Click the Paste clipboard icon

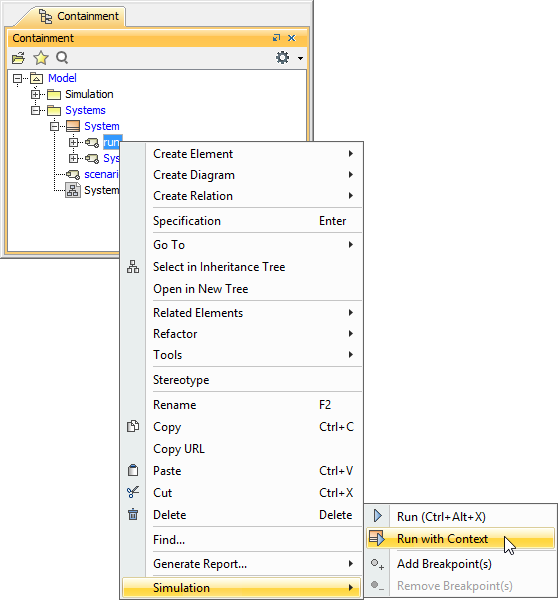[133, 470]
